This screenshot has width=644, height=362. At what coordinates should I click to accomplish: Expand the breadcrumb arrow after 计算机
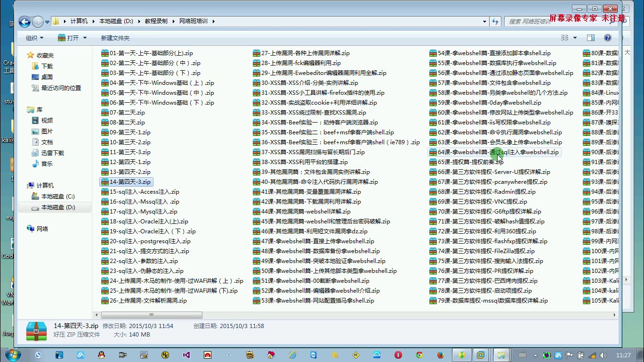click(x=93, y=21)
